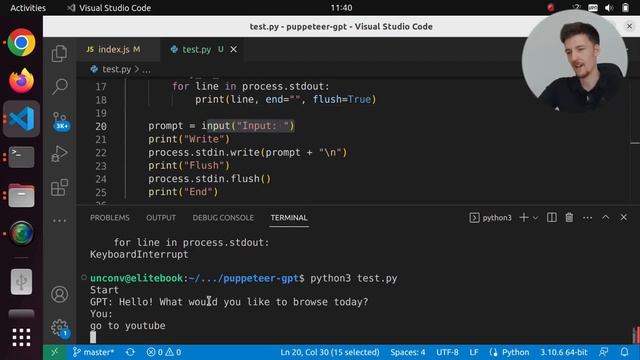Screen dimensions: 640x360
Task: Launch Google Chrome from the dock
Action: click(21, 42)
